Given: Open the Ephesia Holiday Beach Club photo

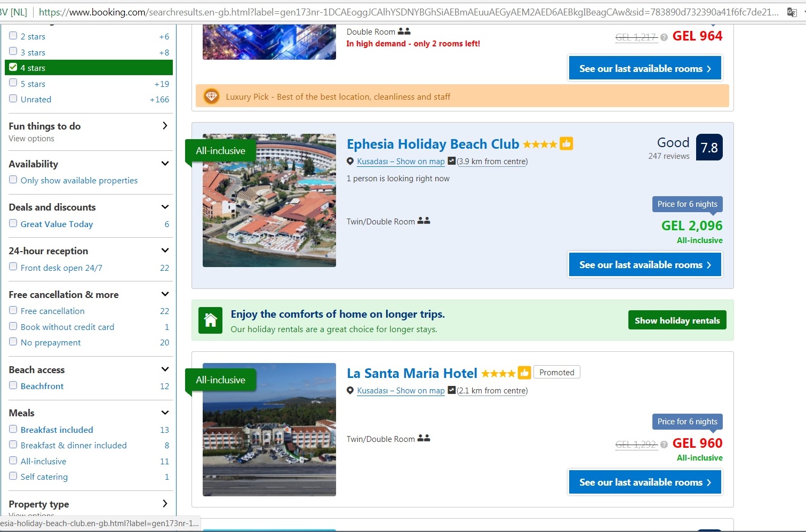Looking at the screenshot, I should point(269,200).
